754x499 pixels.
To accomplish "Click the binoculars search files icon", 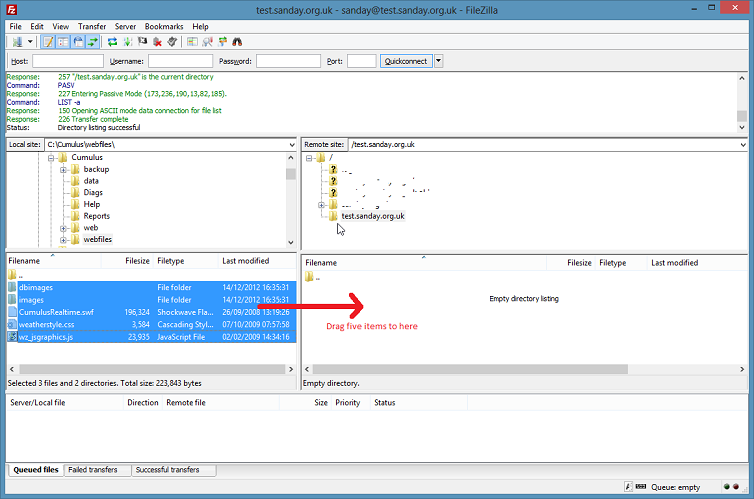I will pyautogui.click(x=238, y=42).
